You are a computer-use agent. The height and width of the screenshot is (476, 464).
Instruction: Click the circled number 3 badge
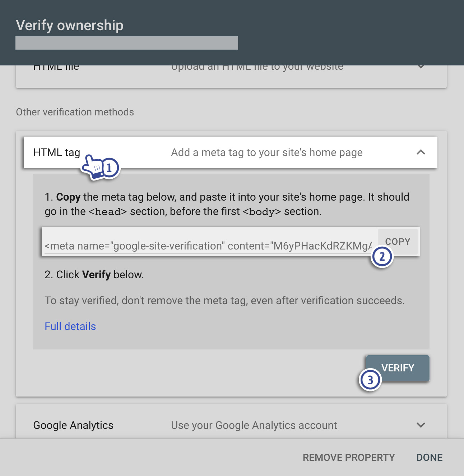[370, 380]
